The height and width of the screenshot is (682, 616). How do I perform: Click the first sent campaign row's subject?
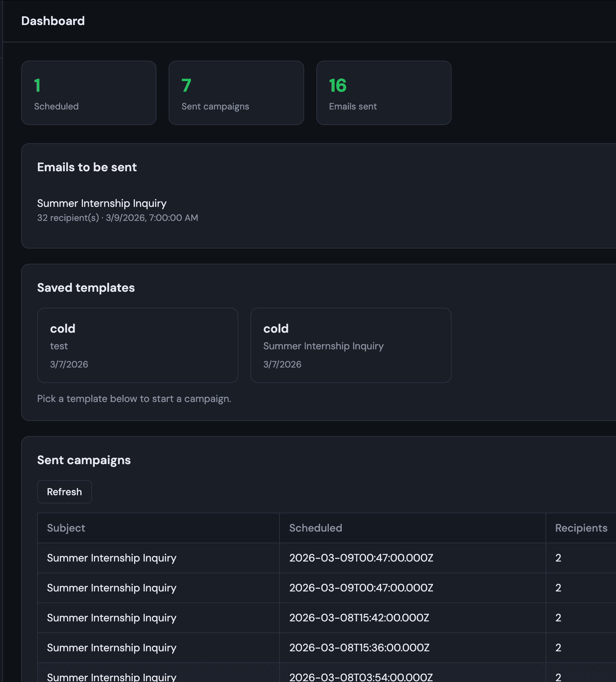tap(112, 558)
